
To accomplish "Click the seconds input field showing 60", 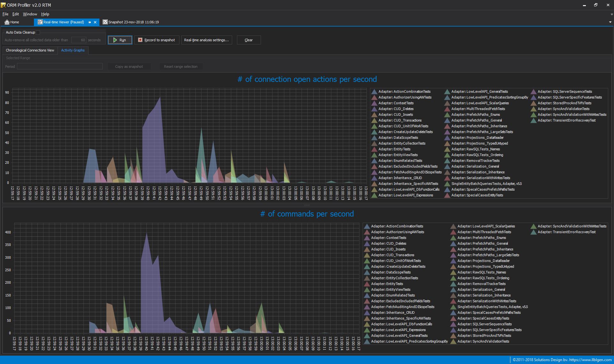I will [79, 40].
